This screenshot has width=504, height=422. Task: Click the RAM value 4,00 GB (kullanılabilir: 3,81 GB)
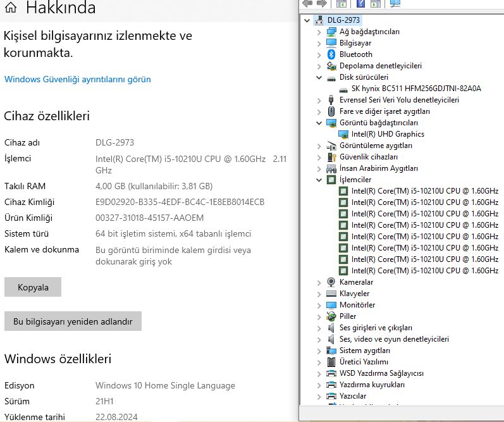pos(154,186)
